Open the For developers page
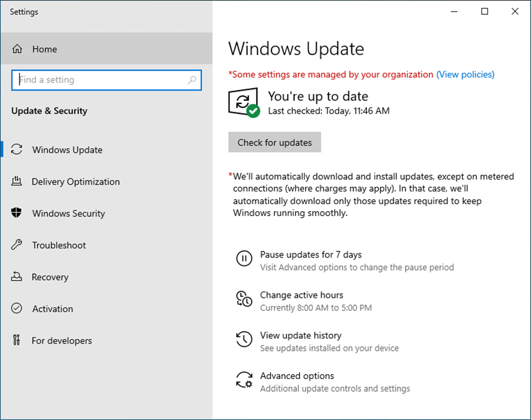 pyautogui.click(x=106, y=341)
